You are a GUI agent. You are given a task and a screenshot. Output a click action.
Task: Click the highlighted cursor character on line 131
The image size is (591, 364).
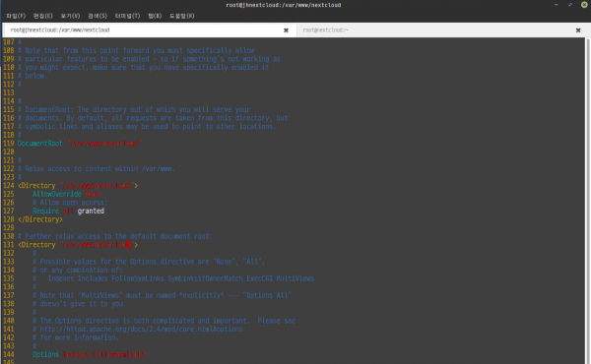[128, 245]
